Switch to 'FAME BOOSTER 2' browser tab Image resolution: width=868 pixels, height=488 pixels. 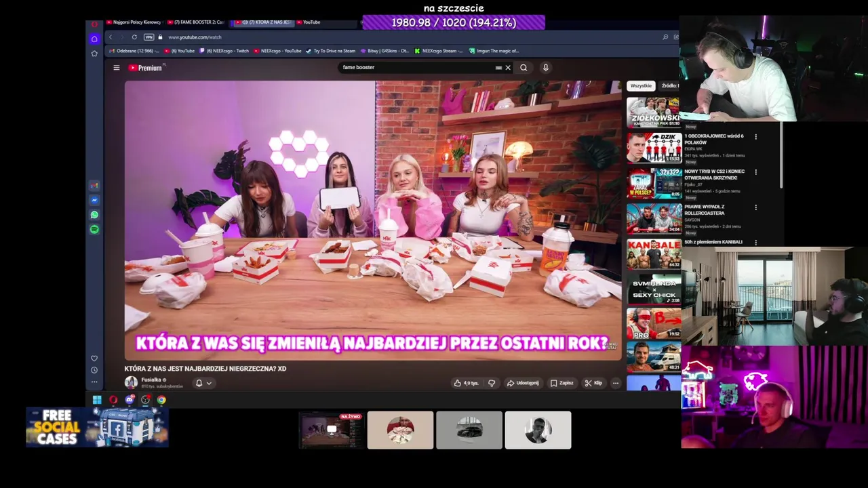click(195, 22)
